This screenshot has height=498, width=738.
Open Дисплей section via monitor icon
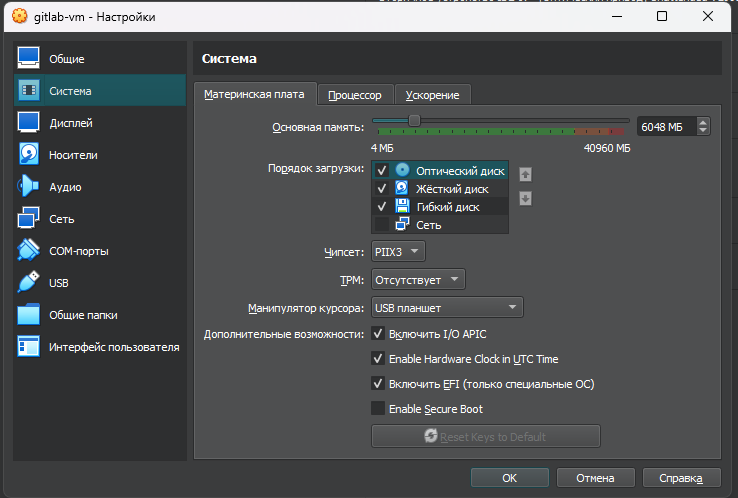[x=28, y=122]
